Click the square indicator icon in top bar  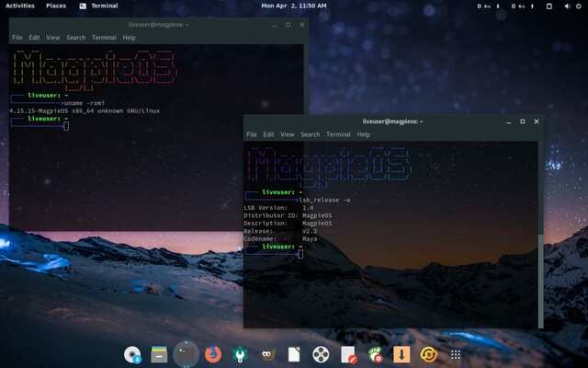click(x=549, y=6)
